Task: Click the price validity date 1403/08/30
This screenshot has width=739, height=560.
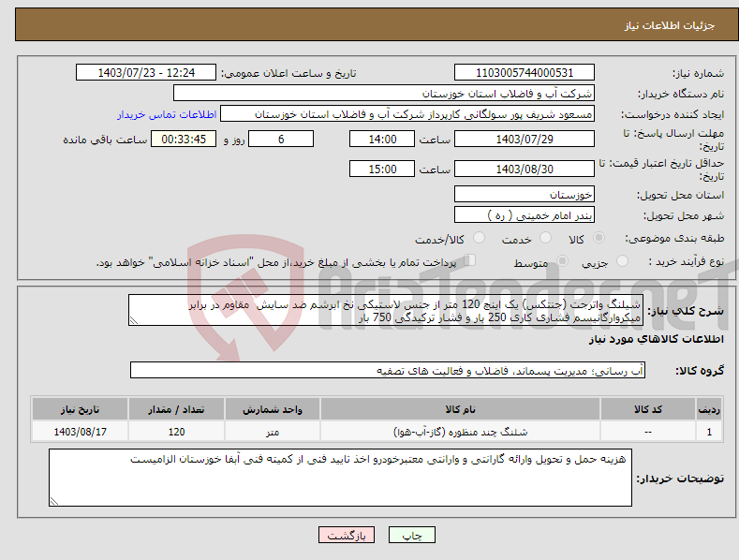Action: [x=525, y=169]
